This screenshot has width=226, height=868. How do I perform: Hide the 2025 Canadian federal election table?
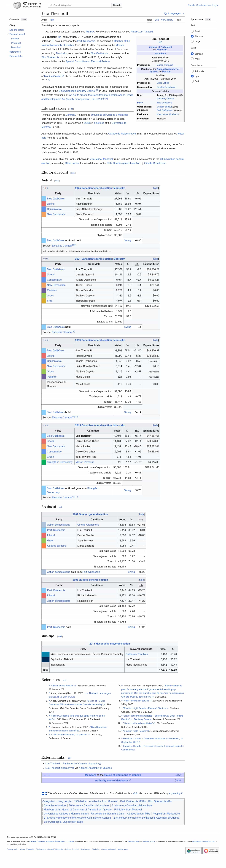[x=155, y=188]
